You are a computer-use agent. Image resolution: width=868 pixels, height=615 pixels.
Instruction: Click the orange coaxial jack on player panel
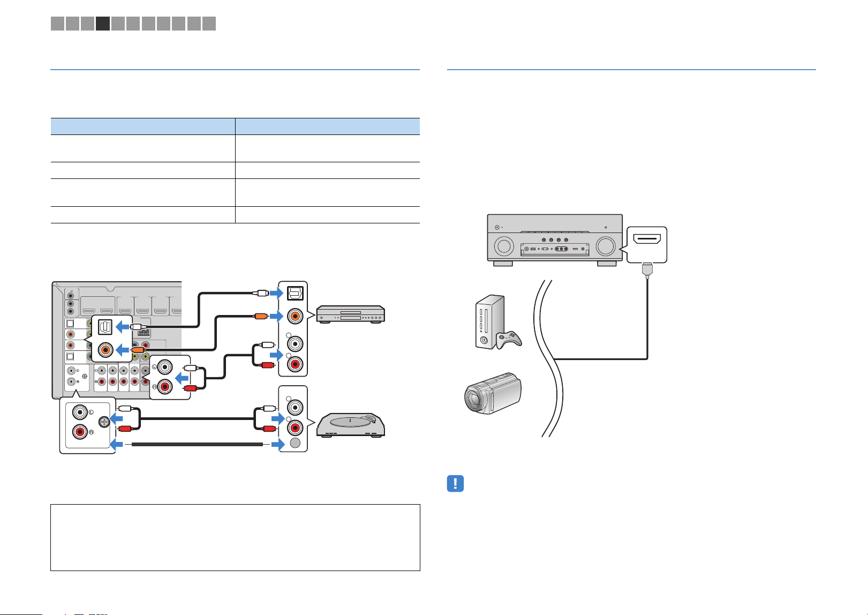click(x=295, y=317)
